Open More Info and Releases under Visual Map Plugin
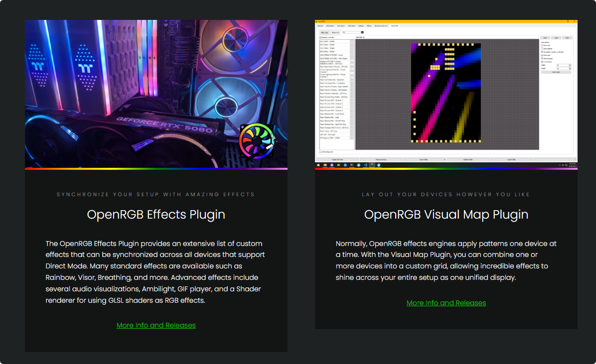This screenshot has width=596, height=364. 446,303
